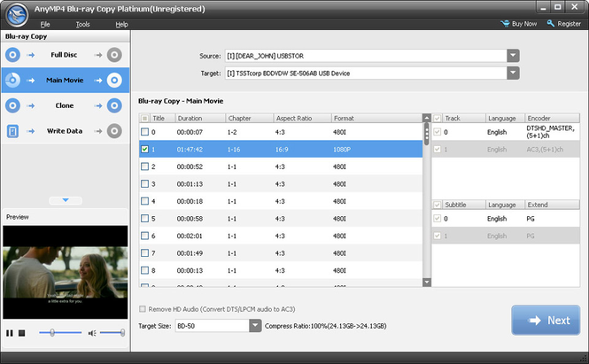Uncheck the checkbox for title 1
589x364 pixels.
144,149
